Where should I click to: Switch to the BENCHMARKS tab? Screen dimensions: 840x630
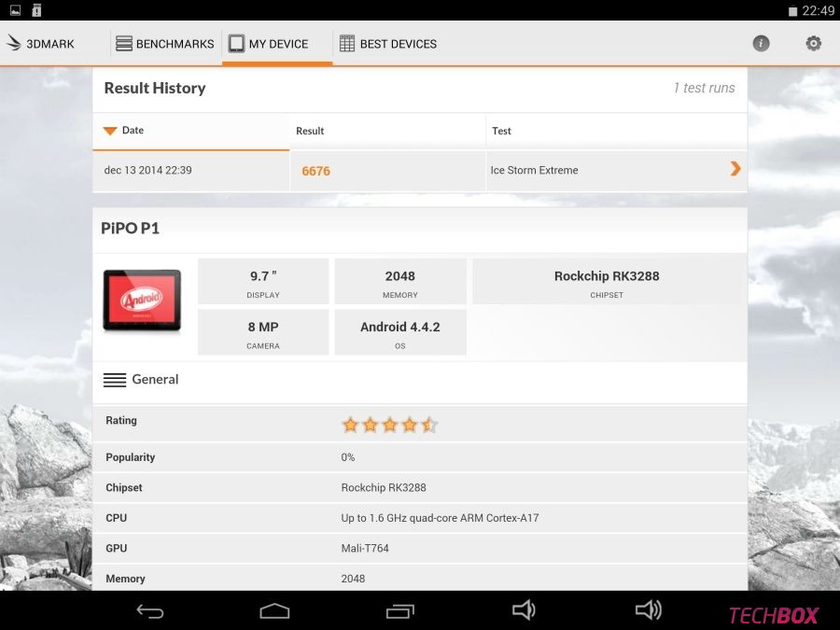pyautogui.click(x=165, y=44)
